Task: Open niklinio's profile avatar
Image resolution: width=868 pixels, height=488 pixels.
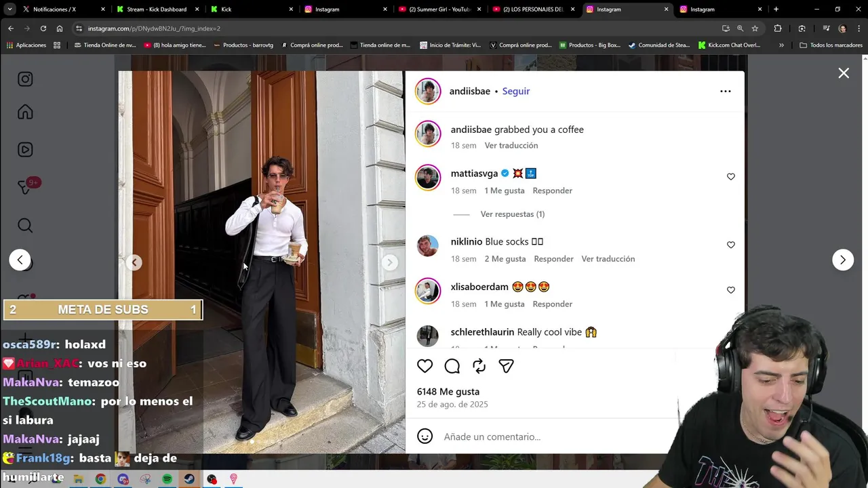Action: (x=428, y=246)
